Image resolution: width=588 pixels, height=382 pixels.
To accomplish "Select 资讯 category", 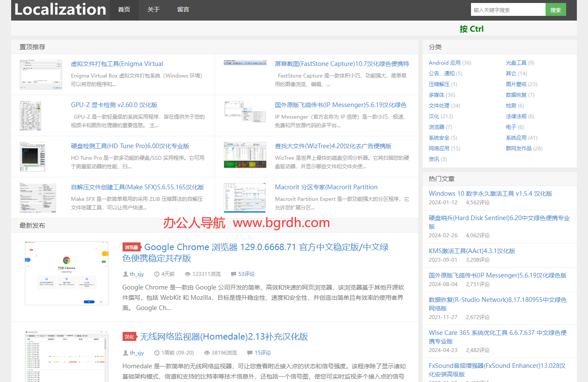I will (434, 159).
